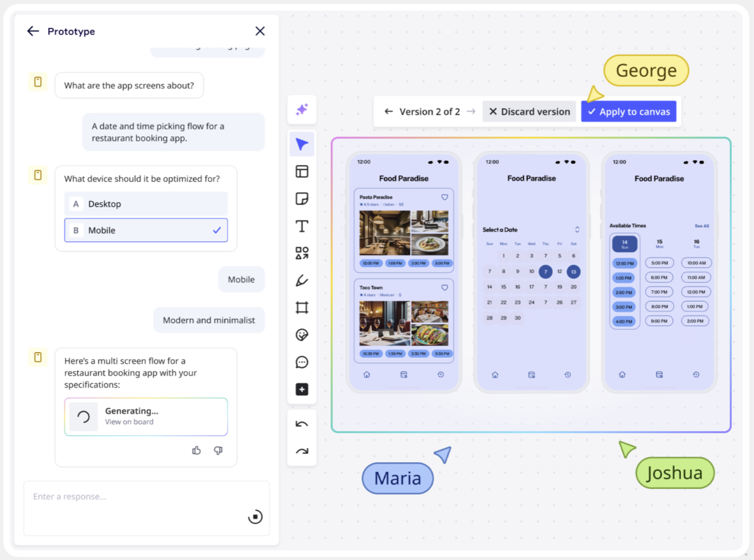Open the comment bubble tool
This screenshot has height=560, width=754.
tap(302, 362)
